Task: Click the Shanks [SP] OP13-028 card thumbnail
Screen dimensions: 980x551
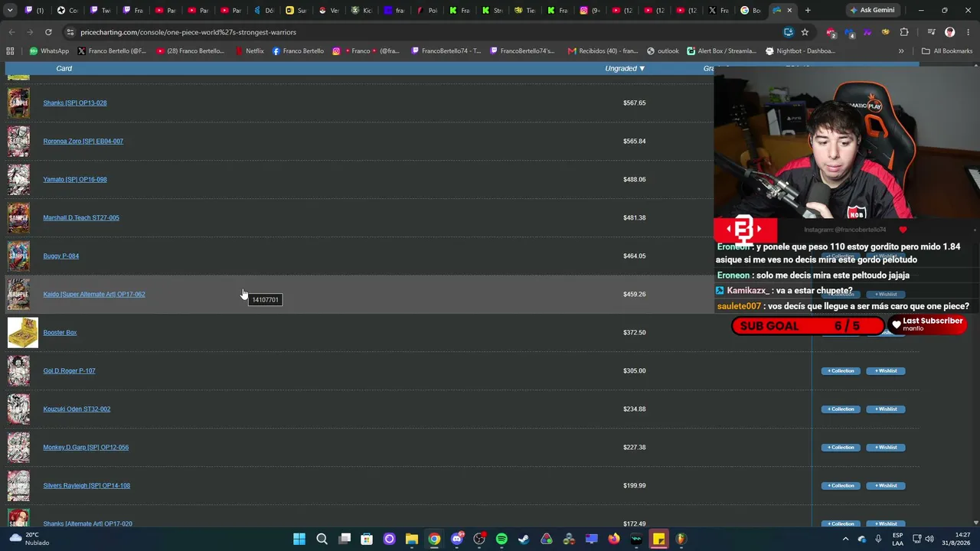Action: click(x=18, y=103)
